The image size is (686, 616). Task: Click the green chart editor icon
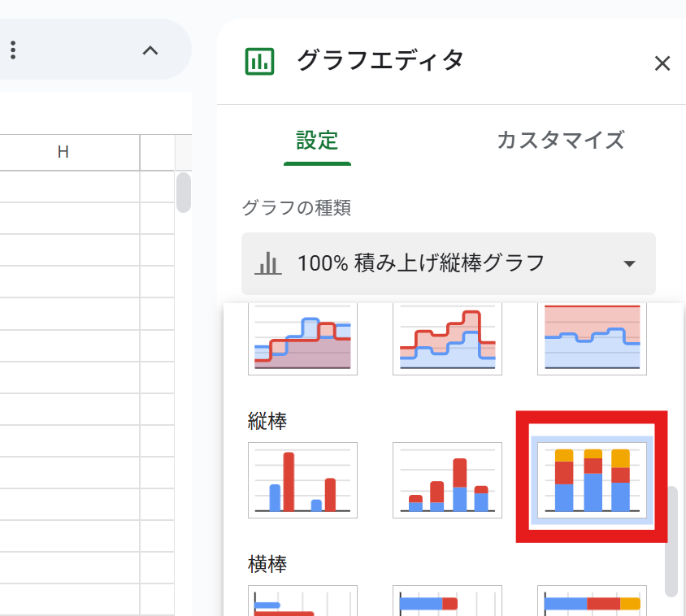(260, 62)
